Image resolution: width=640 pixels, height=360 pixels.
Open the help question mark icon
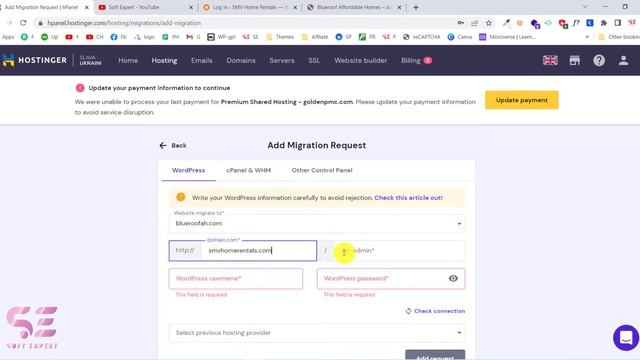click(x=599, y=60)
